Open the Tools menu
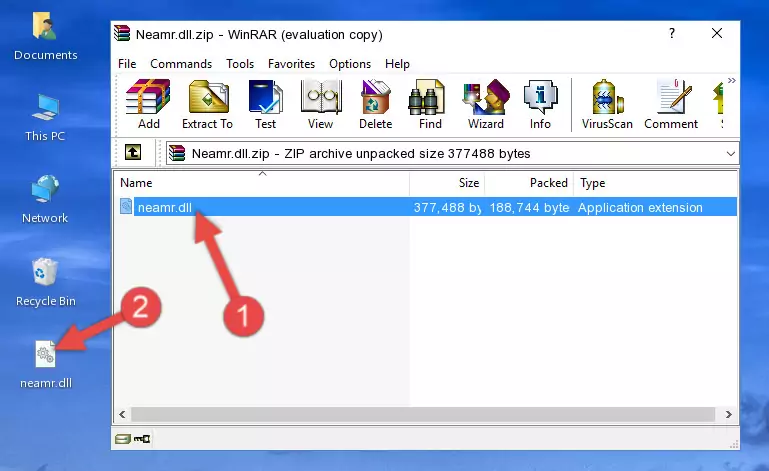Image resolution: width=769 pixels, height=471 pixels. (240, 64)
